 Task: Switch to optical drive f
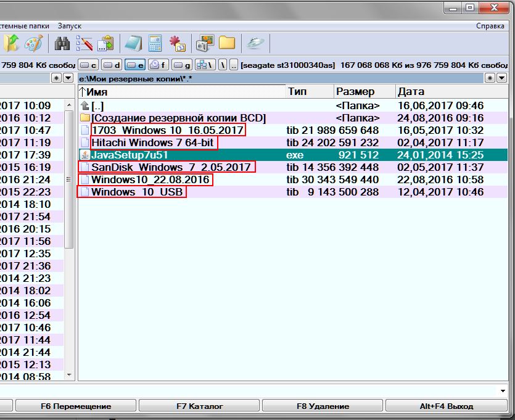coord(158,65)
